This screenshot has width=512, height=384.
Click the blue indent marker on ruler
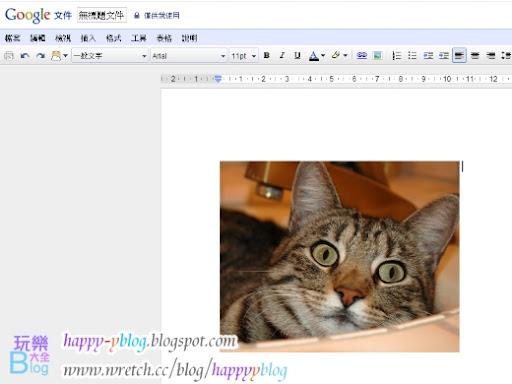point(218,79)
